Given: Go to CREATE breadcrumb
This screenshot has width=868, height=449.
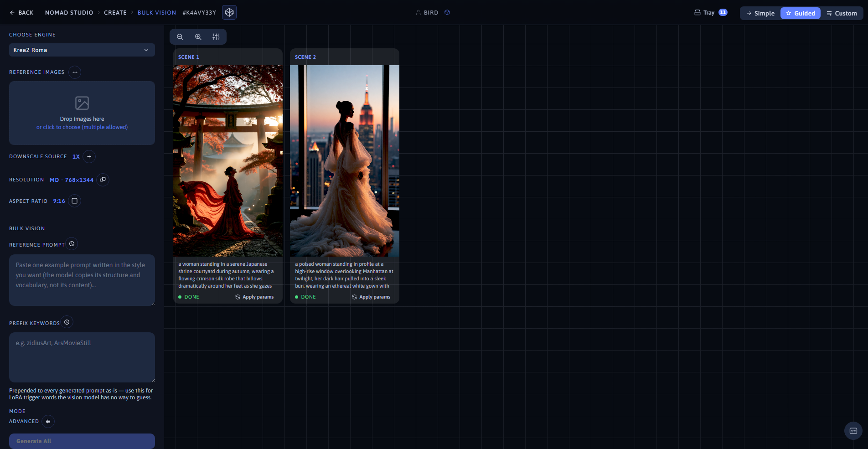Looking at the screenshot, I should pos(115,13).
